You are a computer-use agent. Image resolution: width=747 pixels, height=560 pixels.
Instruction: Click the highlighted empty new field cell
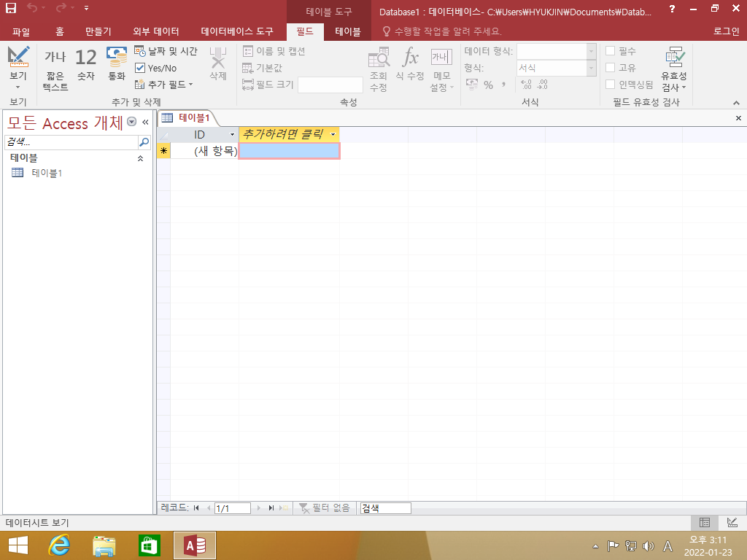[289, 151]
